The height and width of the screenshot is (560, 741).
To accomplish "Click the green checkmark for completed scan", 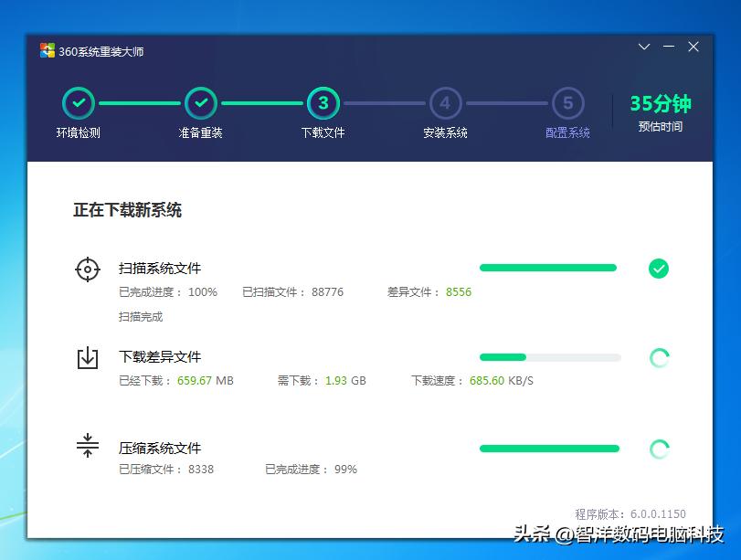I will click(x=659, y=269).
